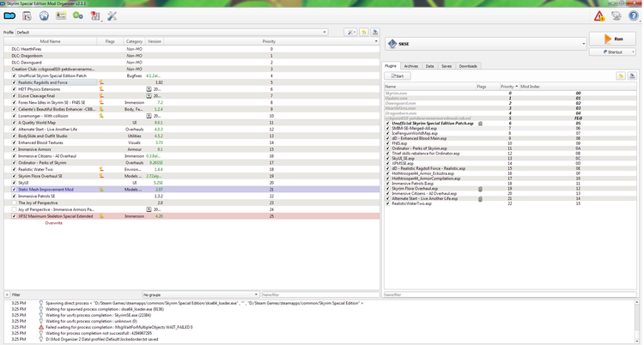Screen dimensions: 644x345
Task: Restore mod list backup icon
Action: click(x=364, y=32)
